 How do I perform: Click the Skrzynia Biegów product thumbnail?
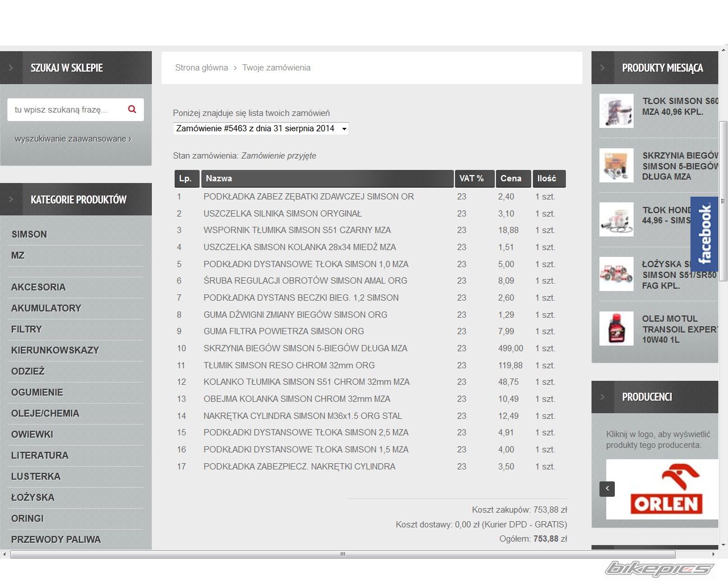click(x=616, y=165)
